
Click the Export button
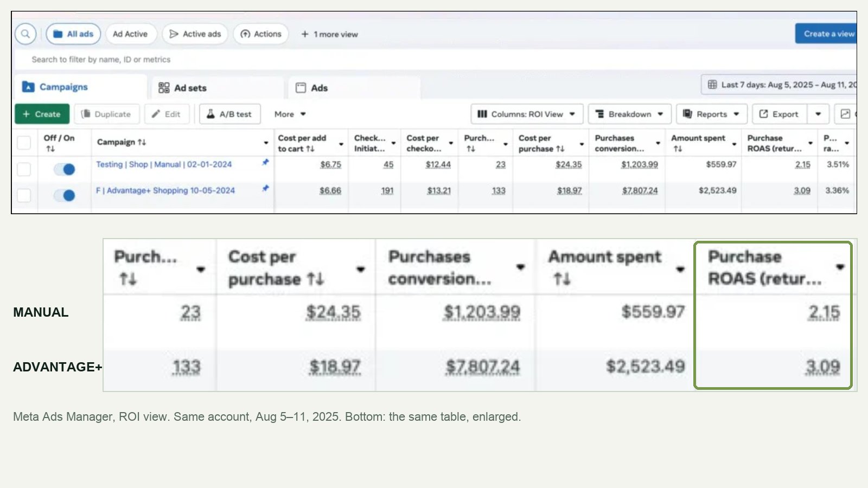[x=779, y=114]
